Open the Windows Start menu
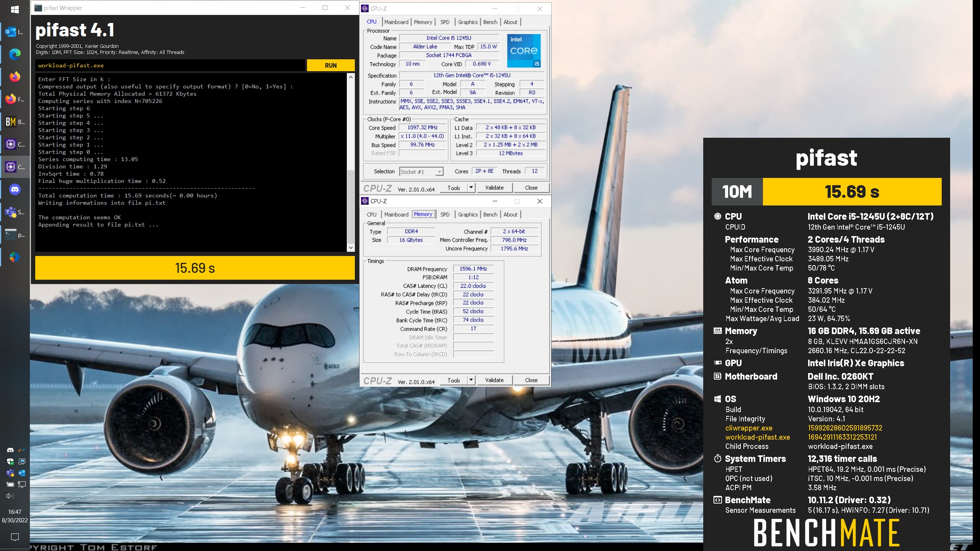Viewport: 980px width, 551px height. pyautogui.click(x=15, y=9)
